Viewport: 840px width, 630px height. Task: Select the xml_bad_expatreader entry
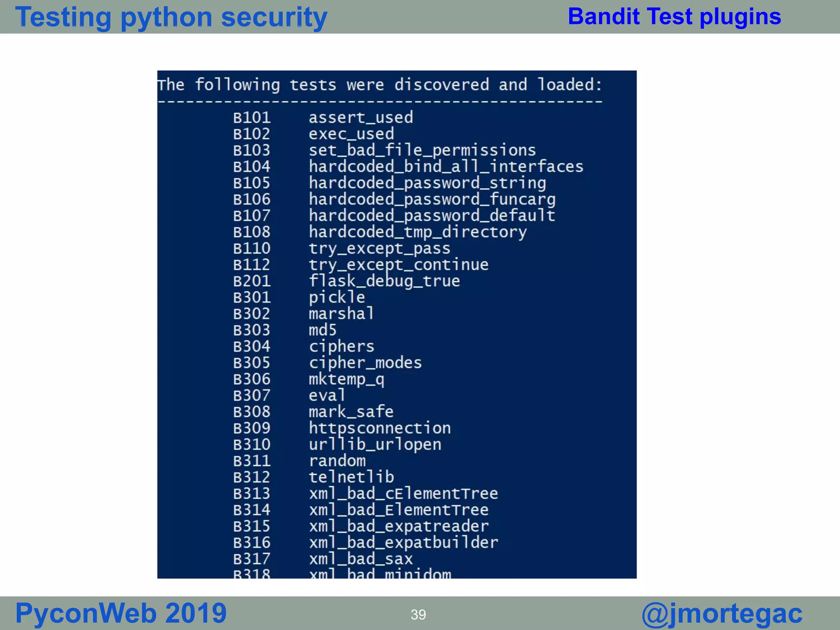point(399,526)
